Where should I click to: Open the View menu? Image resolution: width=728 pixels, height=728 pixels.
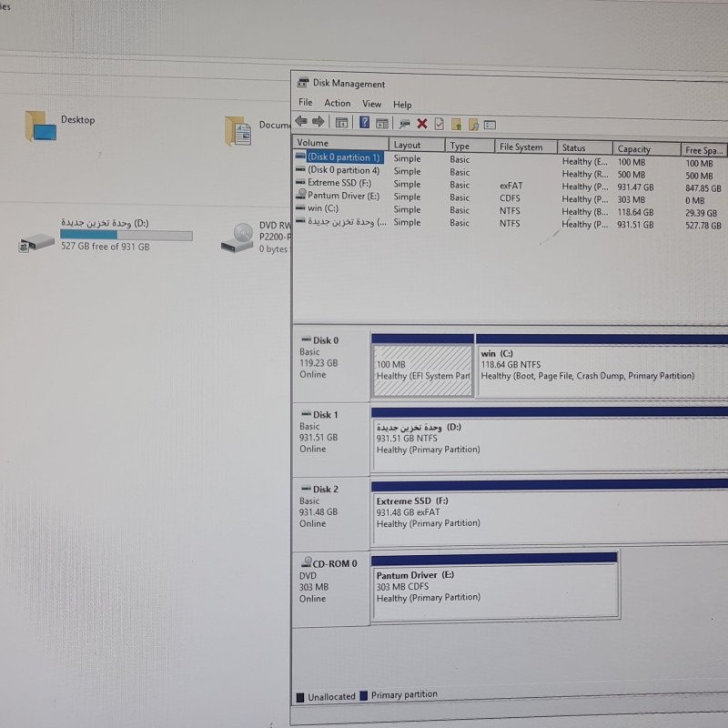pos(371,104)
